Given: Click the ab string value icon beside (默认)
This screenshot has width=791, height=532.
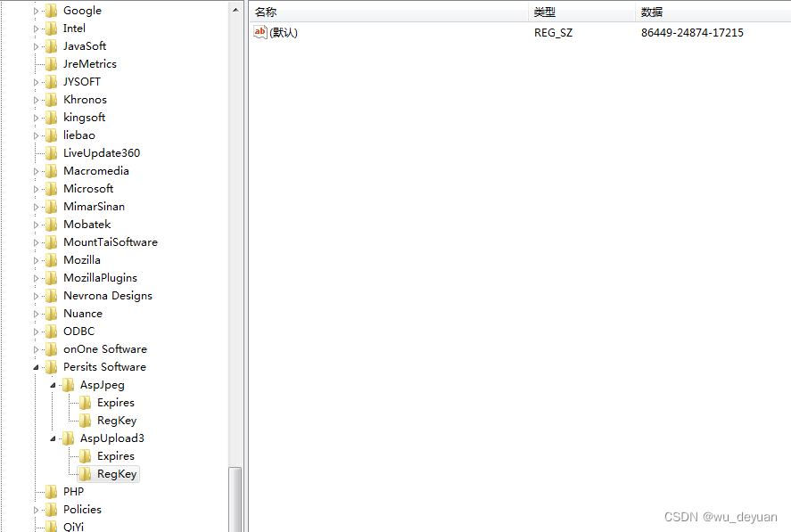Looking at the screenshot, I should coord(260,32).
